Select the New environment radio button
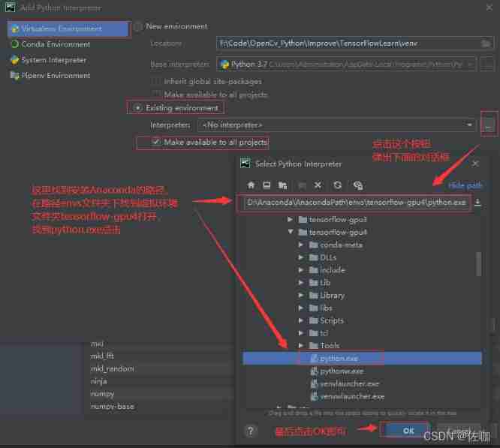This screenshot has width=500, height=448. (138, 26)
